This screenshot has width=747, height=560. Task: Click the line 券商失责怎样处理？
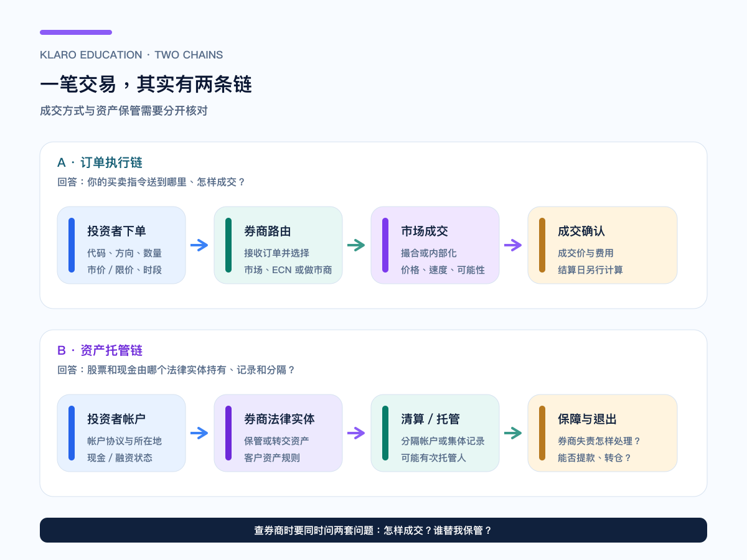coord(599,441)
